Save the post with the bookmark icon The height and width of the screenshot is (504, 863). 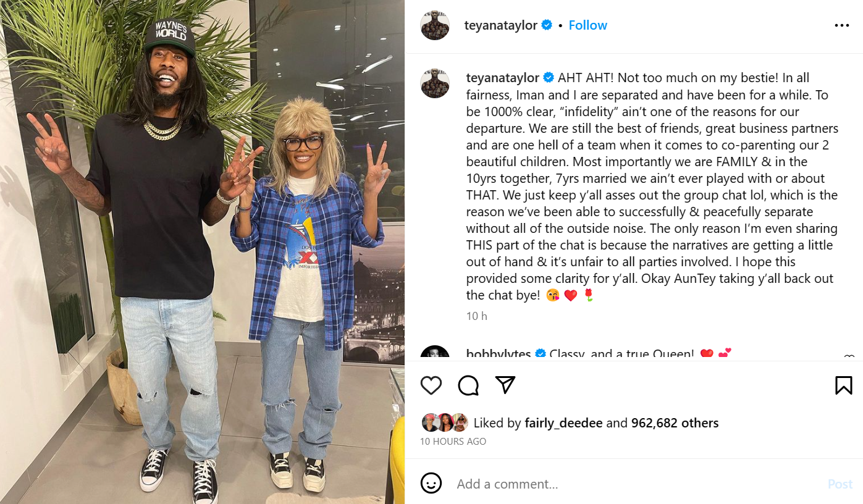844,385
